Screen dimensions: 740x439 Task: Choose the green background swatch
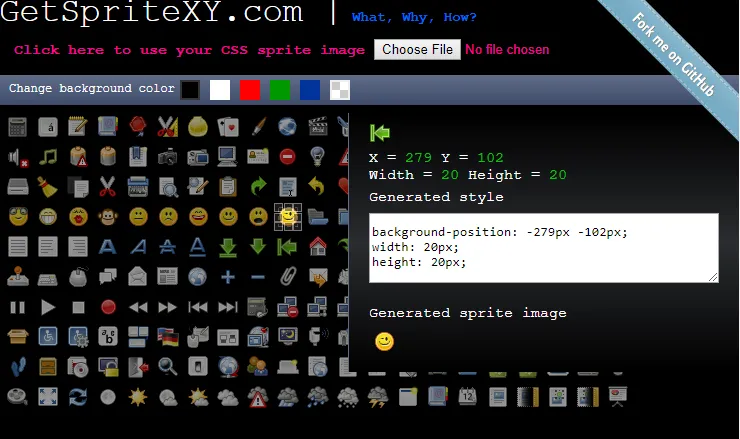click(280, 90)
